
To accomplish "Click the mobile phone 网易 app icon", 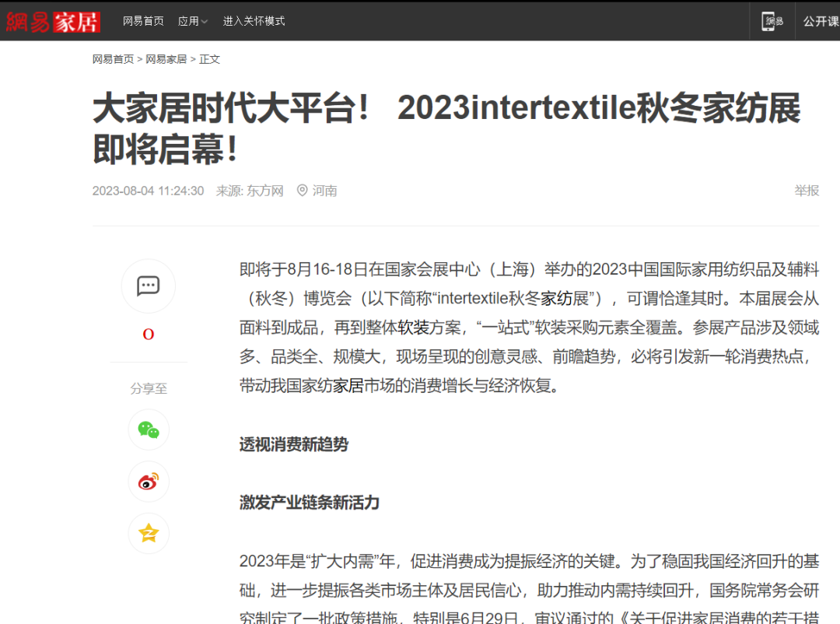I will coord(772,21).
